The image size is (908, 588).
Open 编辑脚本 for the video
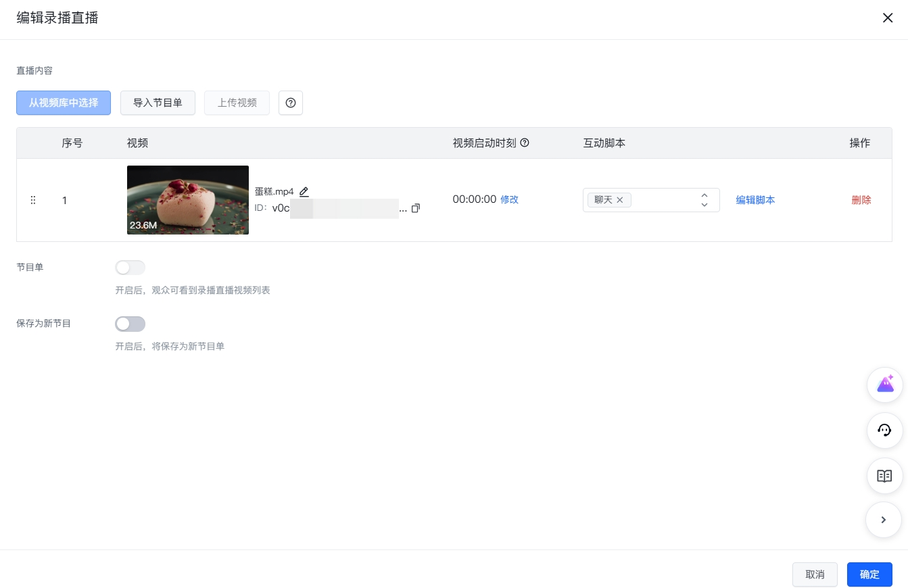click(755, 199)
